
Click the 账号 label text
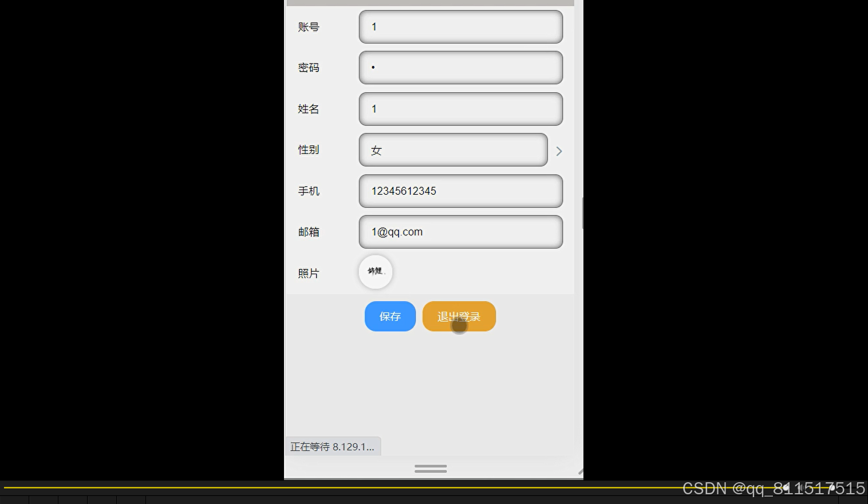[309, 27]
